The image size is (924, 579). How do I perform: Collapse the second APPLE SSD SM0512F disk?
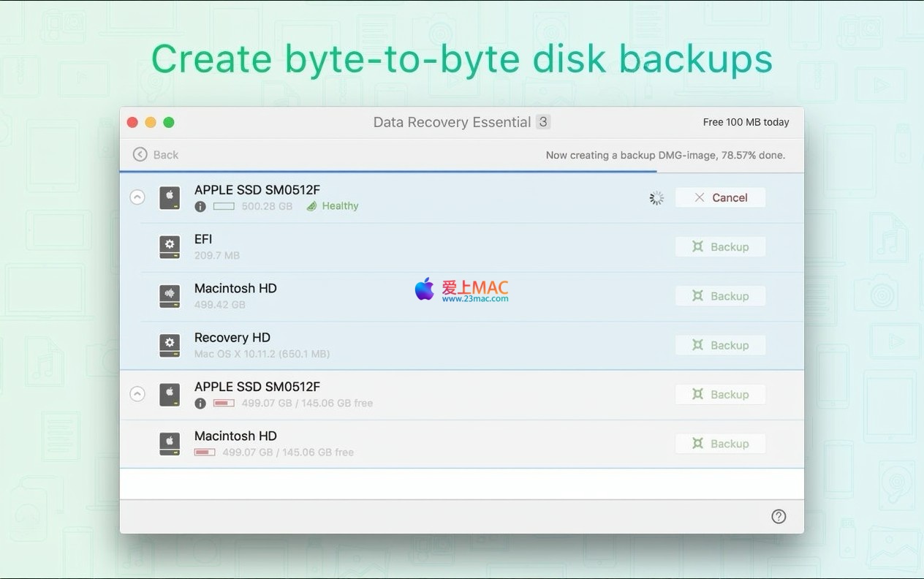[x=137, y=394]
